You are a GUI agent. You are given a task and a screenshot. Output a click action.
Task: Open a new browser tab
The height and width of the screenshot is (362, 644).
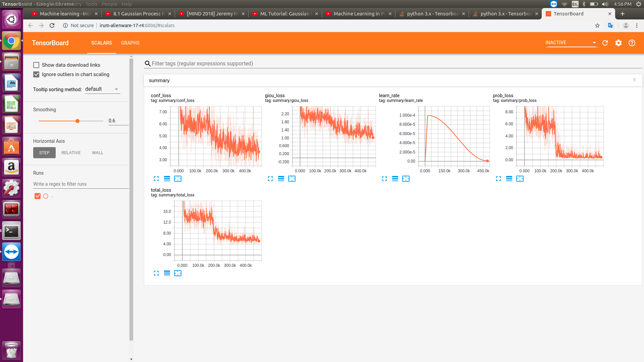click(623, 14)
